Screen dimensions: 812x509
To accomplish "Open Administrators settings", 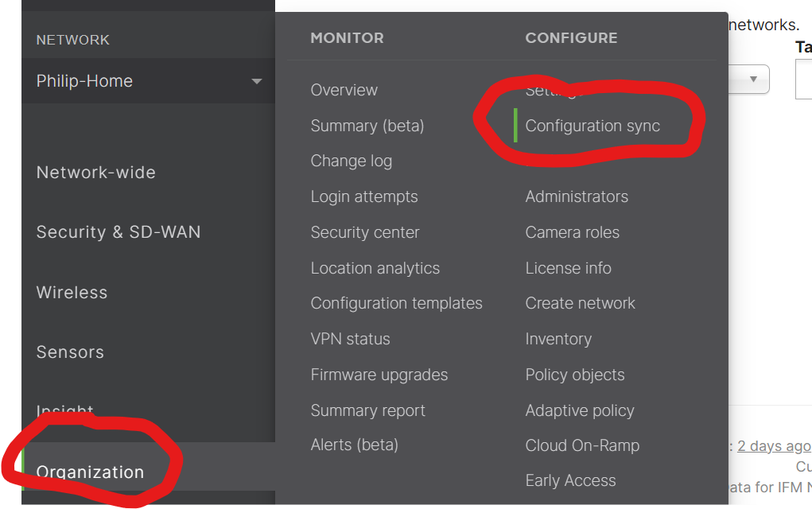I will [577, 196].
